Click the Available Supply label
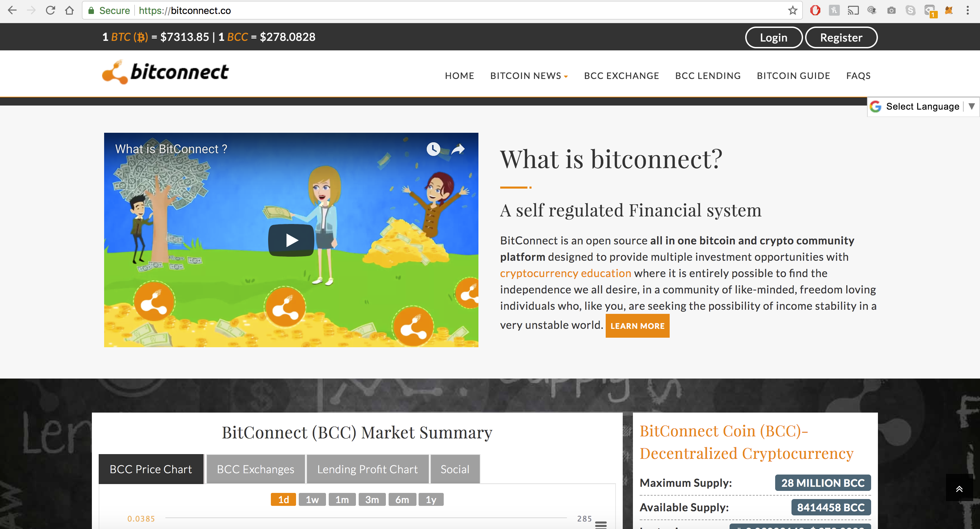This screenshot has height=529, width=980. 684,507
